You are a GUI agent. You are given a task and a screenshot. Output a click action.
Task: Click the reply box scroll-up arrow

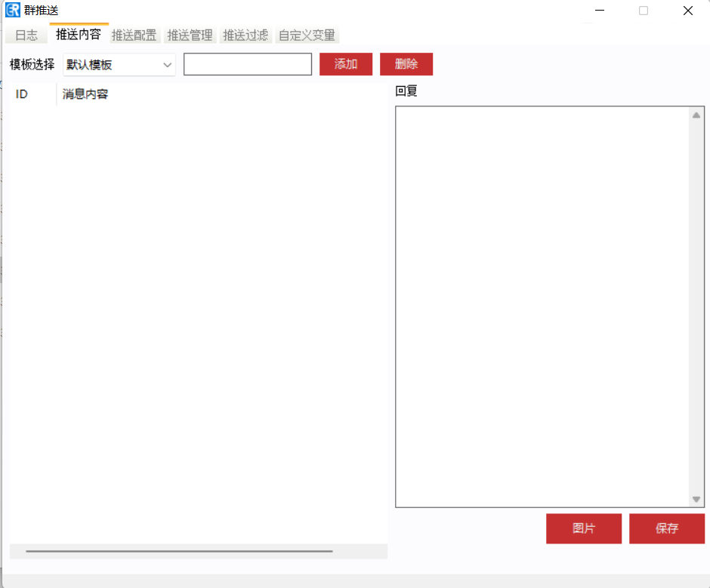pyautogui.click(x=696, y=115)
